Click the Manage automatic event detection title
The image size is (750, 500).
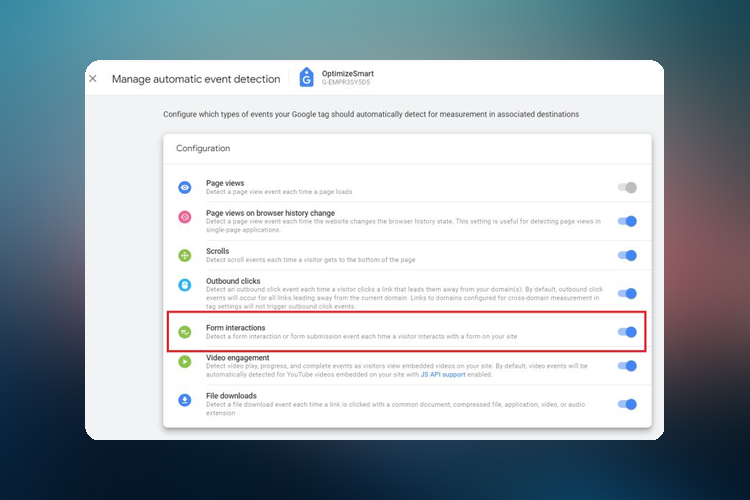pos(196,79)
